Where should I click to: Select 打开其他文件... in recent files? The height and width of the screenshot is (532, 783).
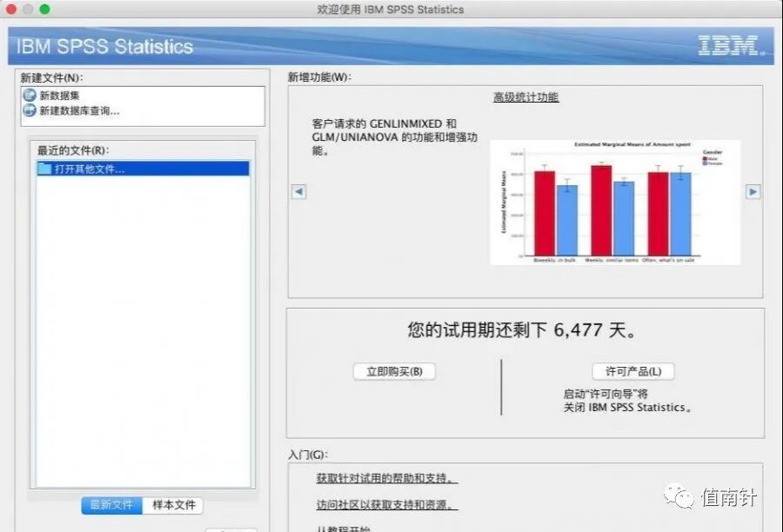tap(144, 168)
